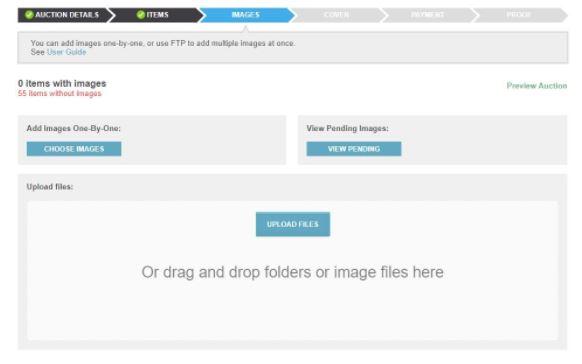The image size is (582, 364).
Task: Click the green checkmark on Auction Details
Action: click(29, 15)
